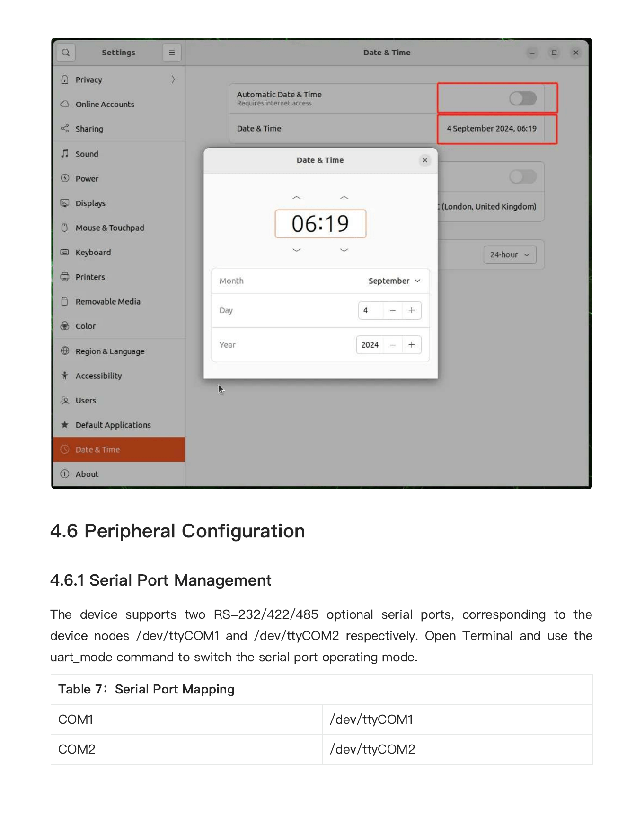Open the Users settings panel
Screen dimensions: 644x833
point(119,400)
